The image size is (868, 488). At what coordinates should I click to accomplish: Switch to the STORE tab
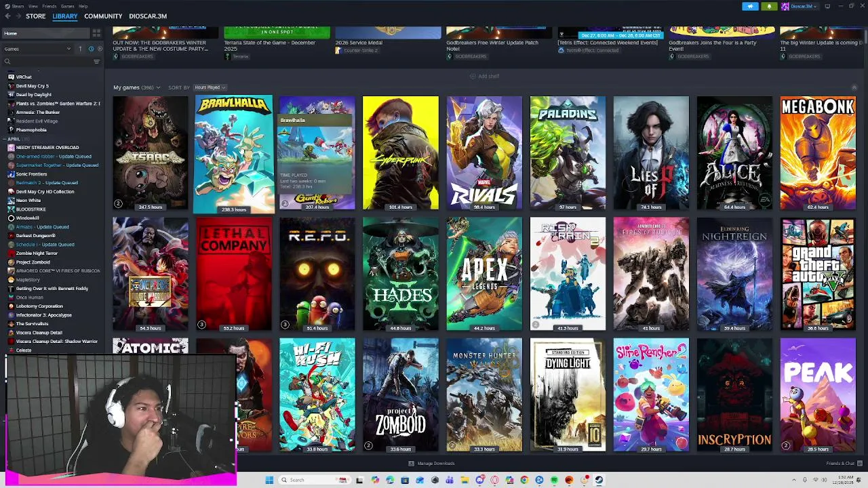click(36, 16)
